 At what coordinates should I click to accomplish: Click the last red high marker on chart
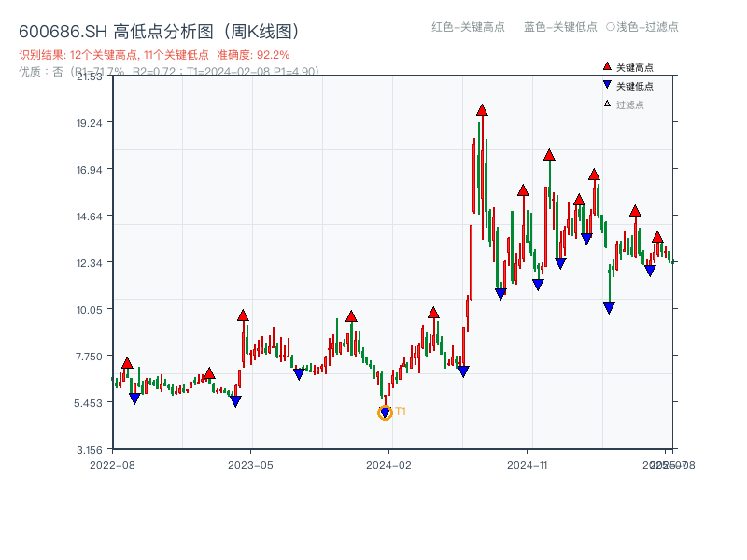tap(658, 237)
